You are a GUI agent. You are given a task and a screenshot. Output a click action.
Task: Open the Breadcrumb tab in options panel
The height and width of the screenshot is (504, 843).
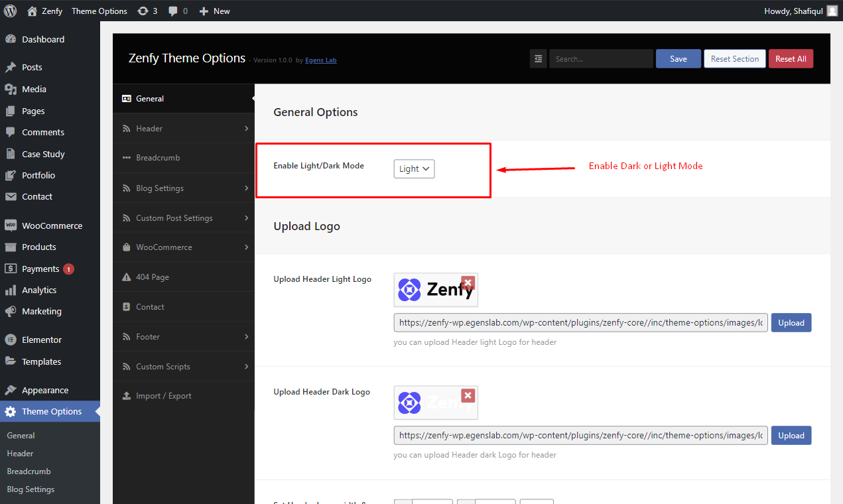tap(184, 158)
